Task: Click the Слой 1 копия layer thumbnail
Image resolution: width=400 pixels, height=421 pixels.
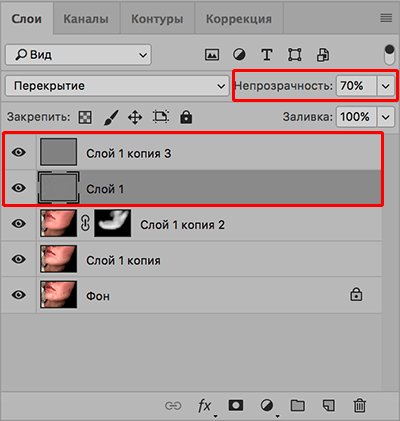Action: [x=59, y=259]
